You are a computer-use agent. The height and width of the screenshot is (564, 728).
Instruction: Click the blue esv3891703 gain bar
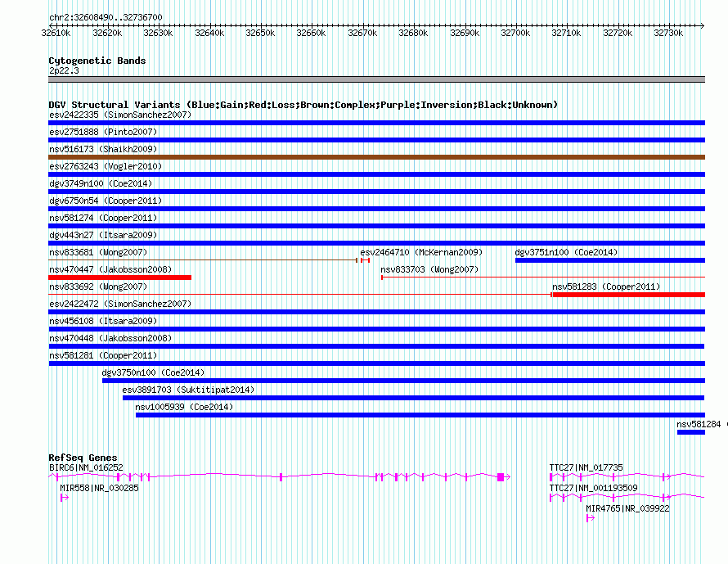[x=414, y=398]
